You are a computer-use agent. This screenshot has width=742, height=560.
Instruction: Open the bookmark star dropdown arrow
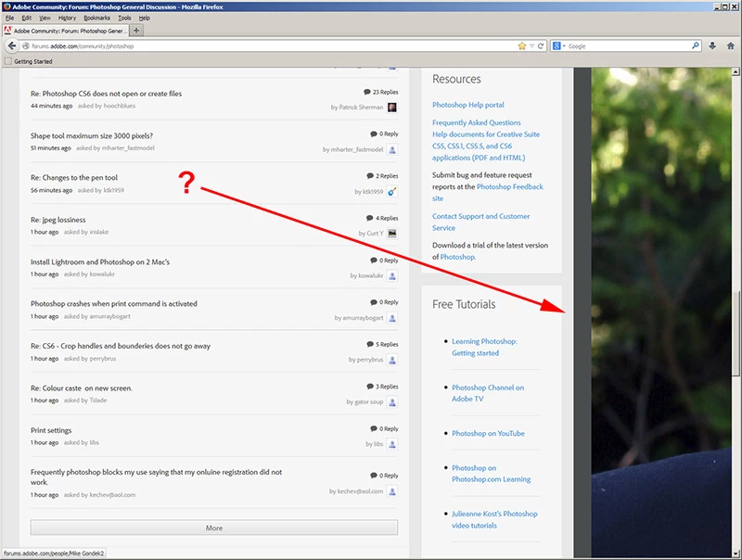click(531, 45)
